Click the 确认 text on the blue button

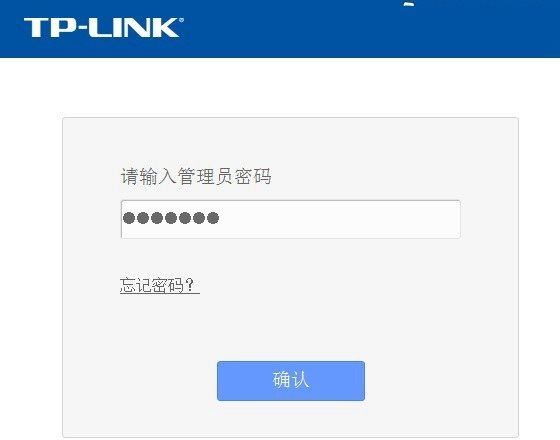(291, 380)
